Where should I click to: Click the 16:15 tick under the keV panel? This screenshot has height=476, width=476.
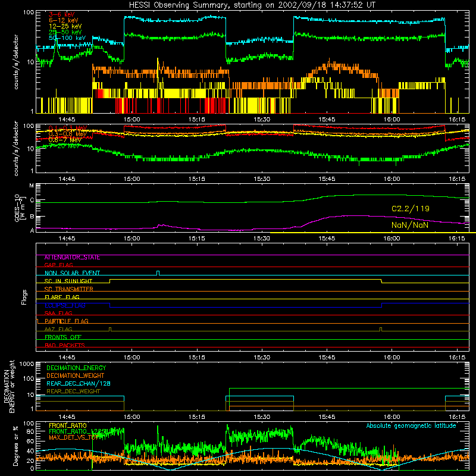pyautogui.click(x=456, y=120)
